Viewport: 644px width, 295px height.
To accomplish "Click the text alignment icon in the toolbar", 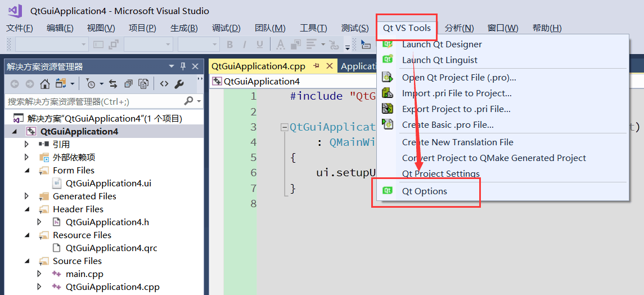I will coord(312,44).
